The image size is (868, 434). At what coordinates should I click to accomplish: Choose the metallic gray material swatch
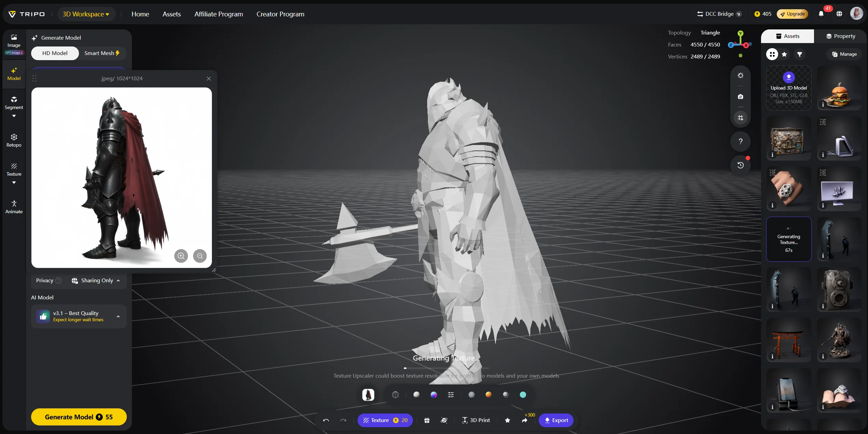[x=506, y=395]
